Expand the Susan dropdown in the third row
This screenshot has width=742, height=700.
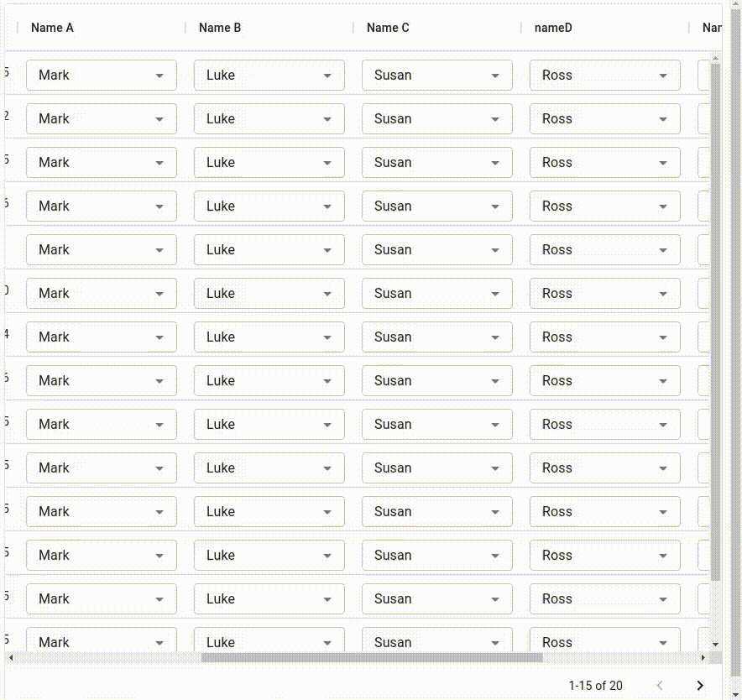pyautogui.click(x=436, y=163)
